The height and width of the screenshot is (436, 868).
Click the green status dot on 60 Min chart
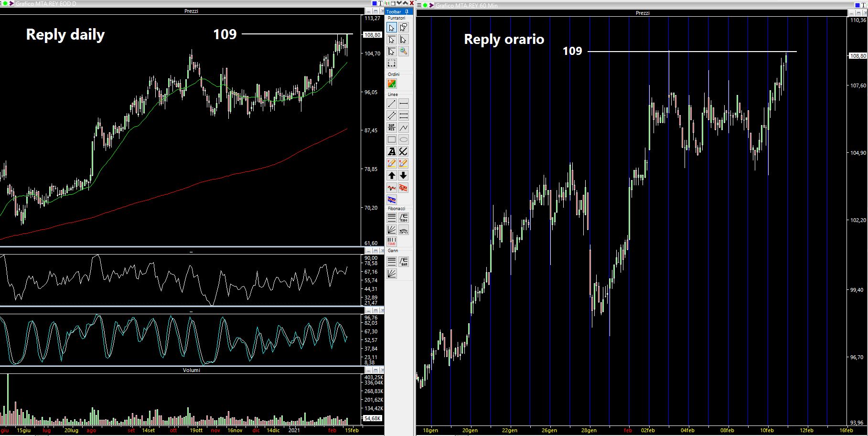click(x=425, y=5)
